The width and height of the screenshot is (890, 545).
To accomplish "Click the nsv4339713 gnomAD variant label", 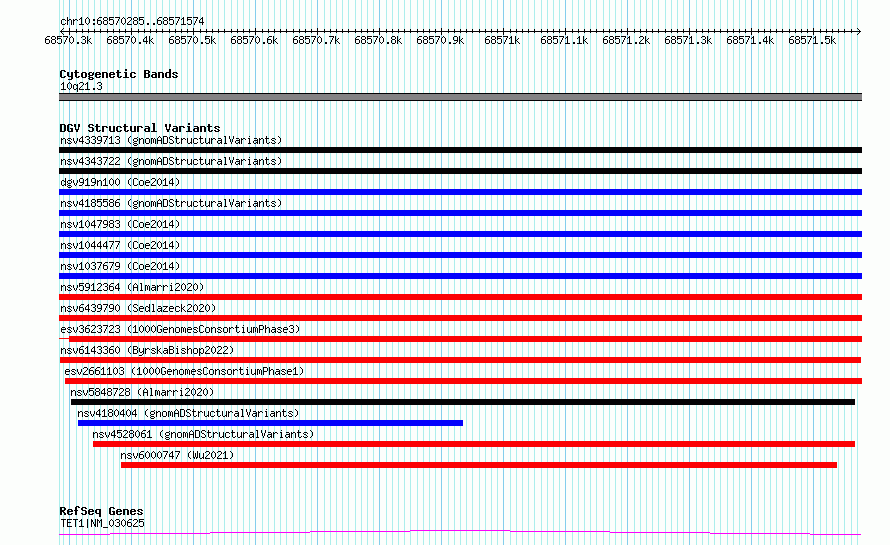I will [x=171, y=140].
